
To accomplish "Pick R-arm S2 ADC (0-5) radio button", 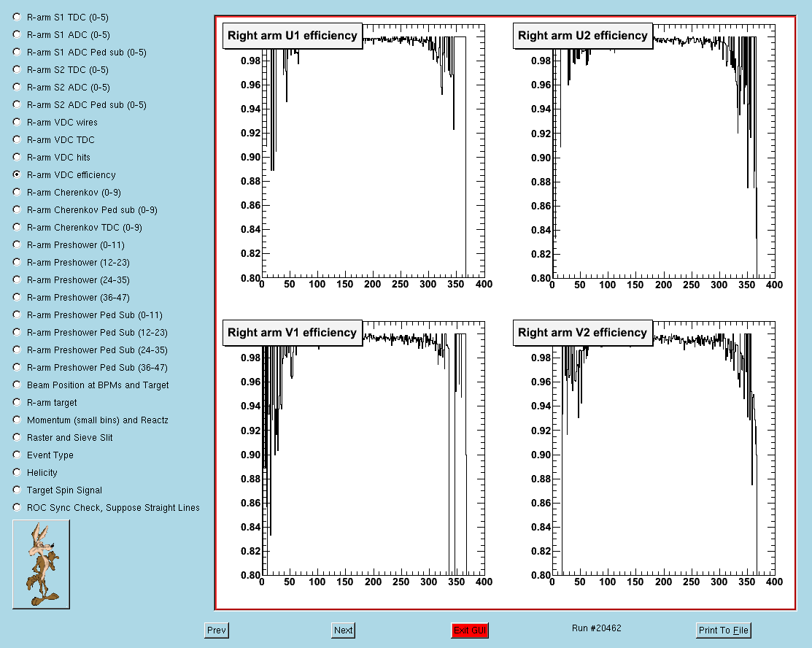I will [x=17, y=87].
